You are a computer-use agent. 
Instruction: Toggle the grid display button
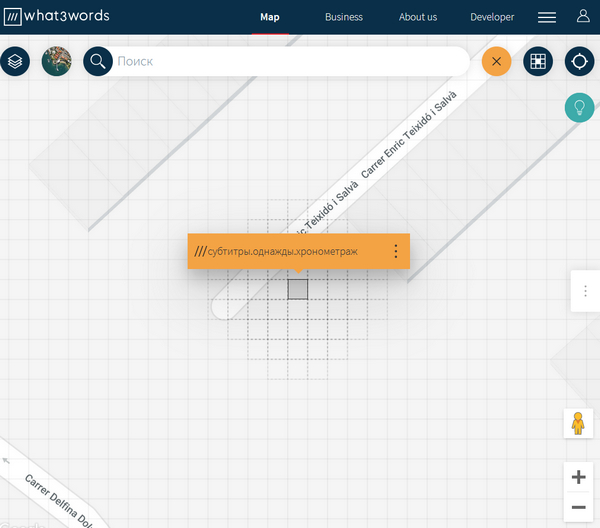pos(538,62)
